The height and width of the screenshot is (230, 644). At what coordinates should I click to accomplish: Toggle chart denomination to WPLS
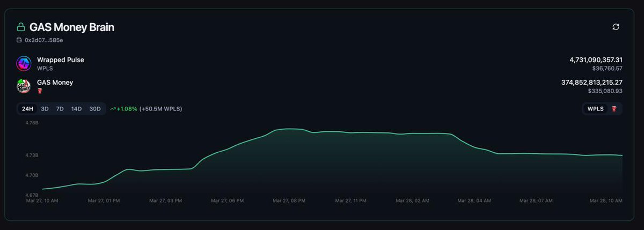(595, 109)
